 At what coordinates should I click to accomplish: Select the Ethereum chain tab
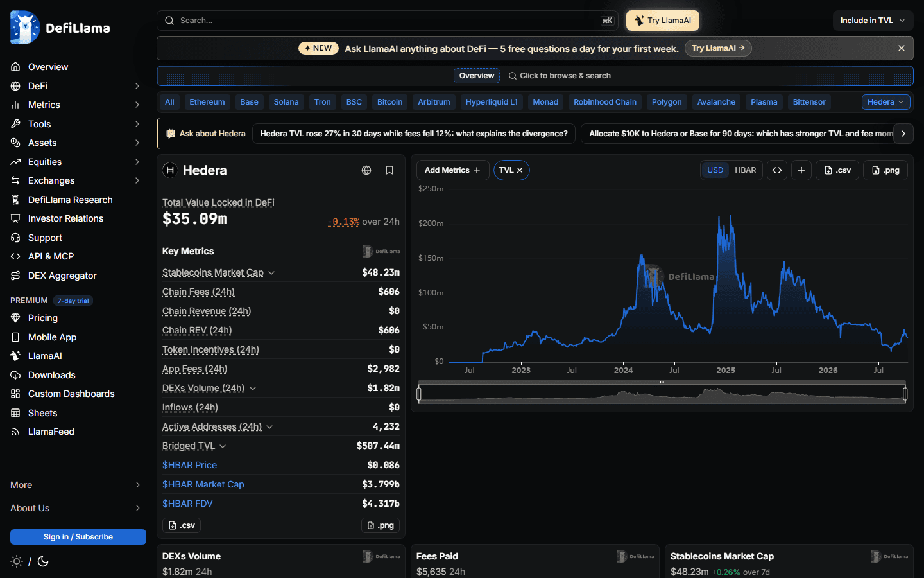(x=207, y=102)
